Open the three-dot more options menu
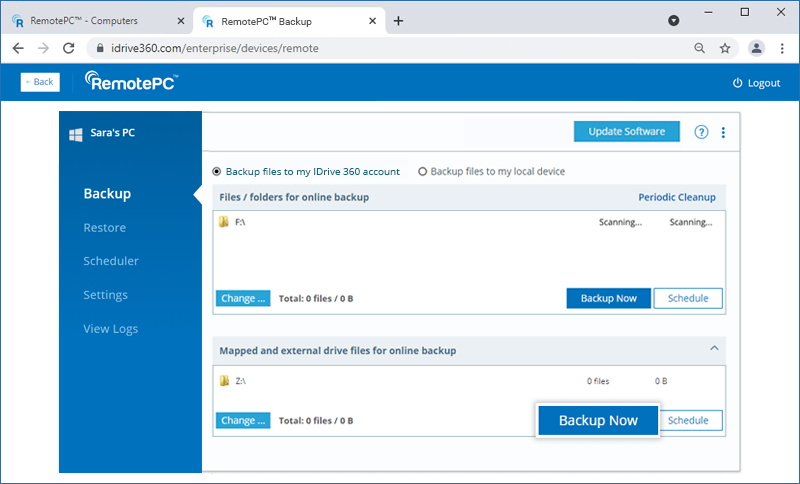The image size is (800, 484). pyautogui.click(x=723, y=132)
